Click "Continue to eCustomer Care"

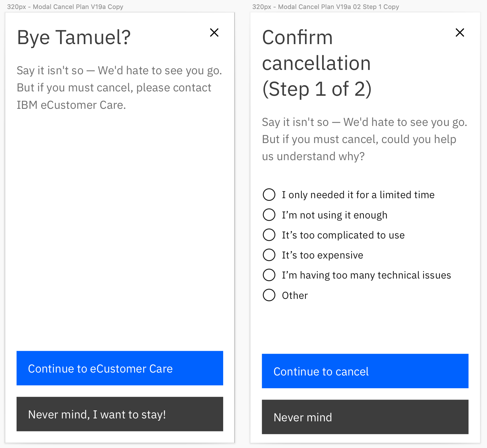[120, 368]
